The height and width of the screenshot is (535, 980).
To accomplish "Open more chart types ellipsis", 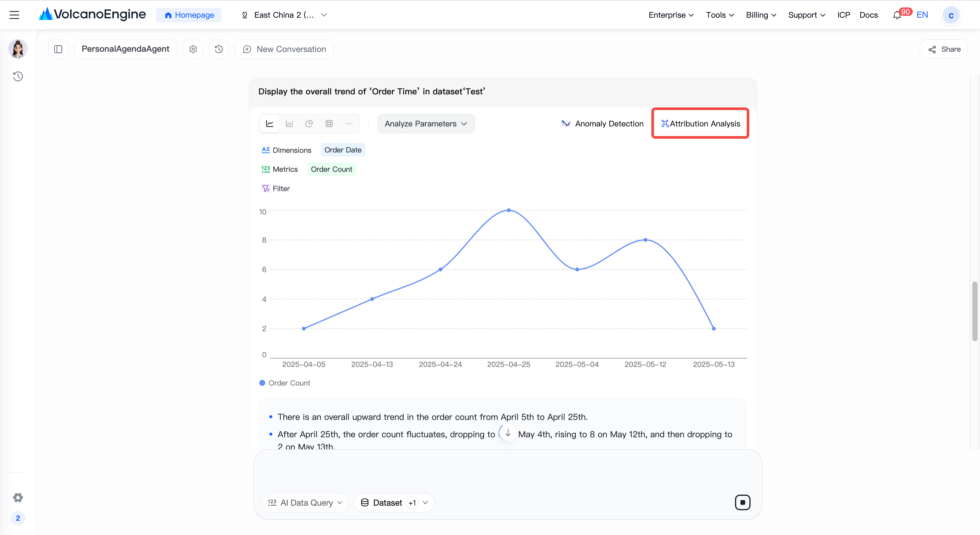I will click(349, 123).
